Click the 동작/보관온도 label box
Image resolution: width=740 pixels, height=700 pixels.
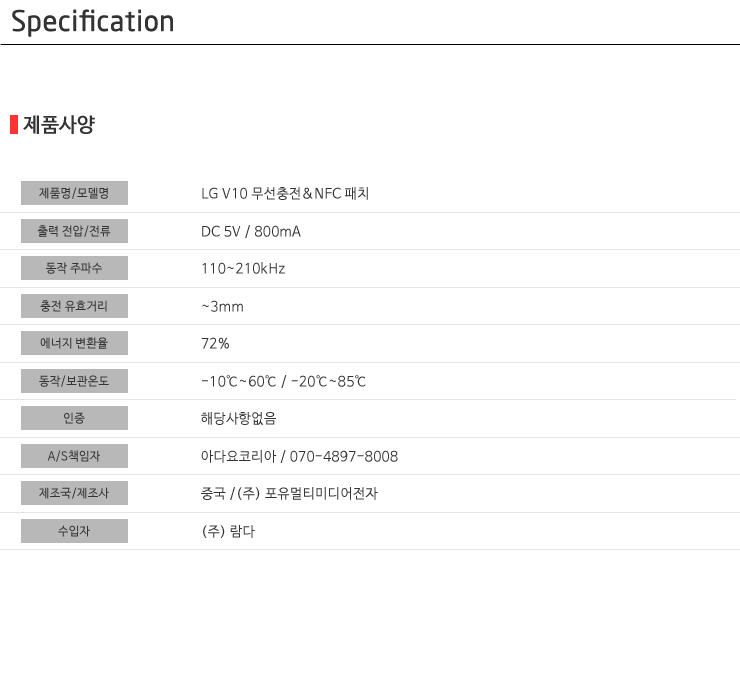click(x=74, y=381)
